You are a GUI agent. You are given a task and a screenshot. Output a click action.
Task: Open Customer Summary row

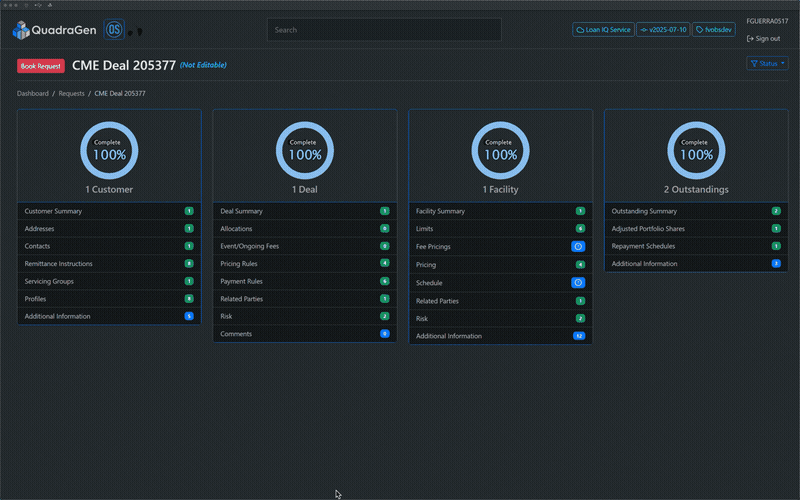tap(109, 211)
